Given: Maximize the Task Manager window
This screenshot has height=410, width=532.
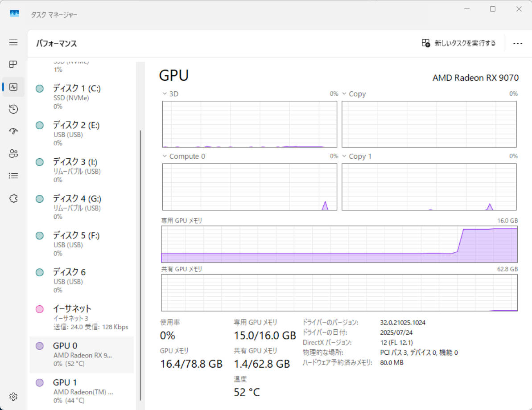Looking at the screenshot, I should [x=493, y=9].
